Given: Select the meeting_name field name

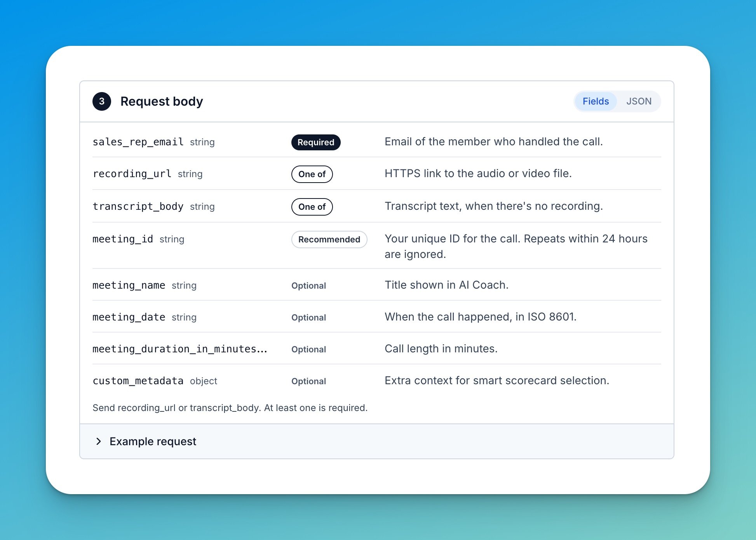Looking at the screenshot, I should [x=129, y=285].
